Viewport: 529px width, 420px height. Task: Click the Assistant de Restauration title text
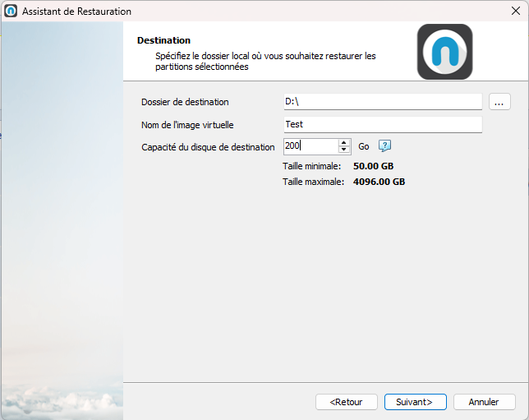click(x=76, y=12)
